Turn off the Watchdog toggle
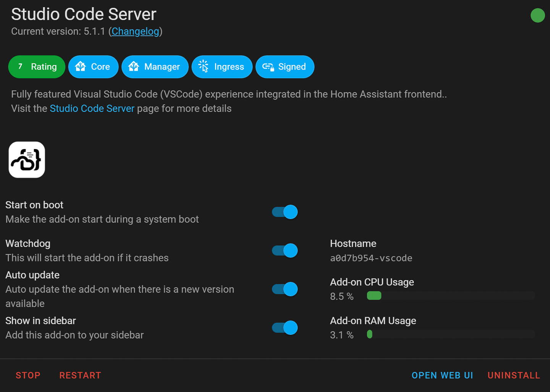550x392 pixels. pyautogui.click(x=284, y=251)
